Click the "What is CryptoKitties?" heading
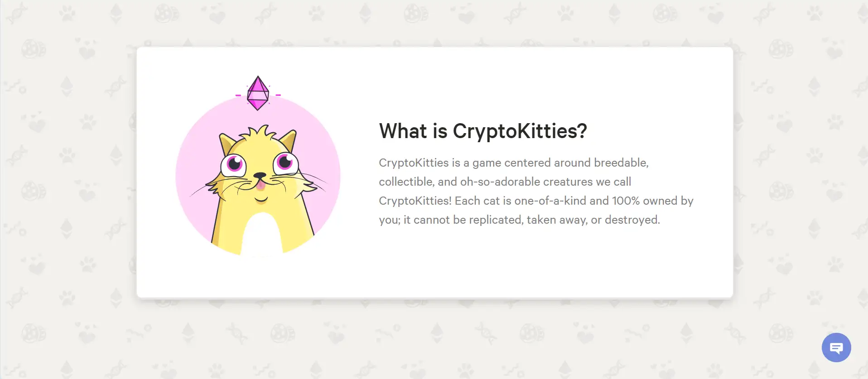 click(x=483, y=131)
